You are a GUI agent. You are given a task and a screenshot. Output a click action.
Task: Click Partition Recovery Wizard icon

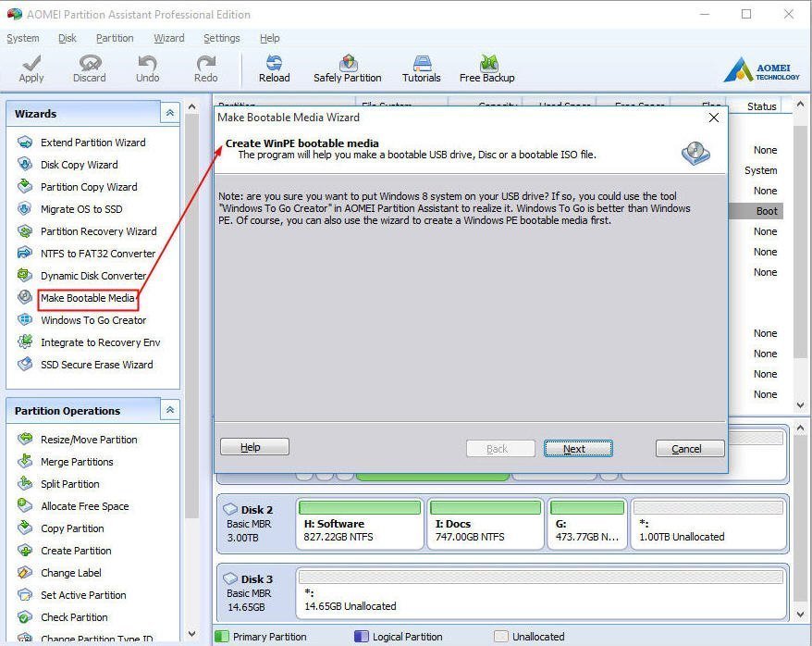click(25, 231)
